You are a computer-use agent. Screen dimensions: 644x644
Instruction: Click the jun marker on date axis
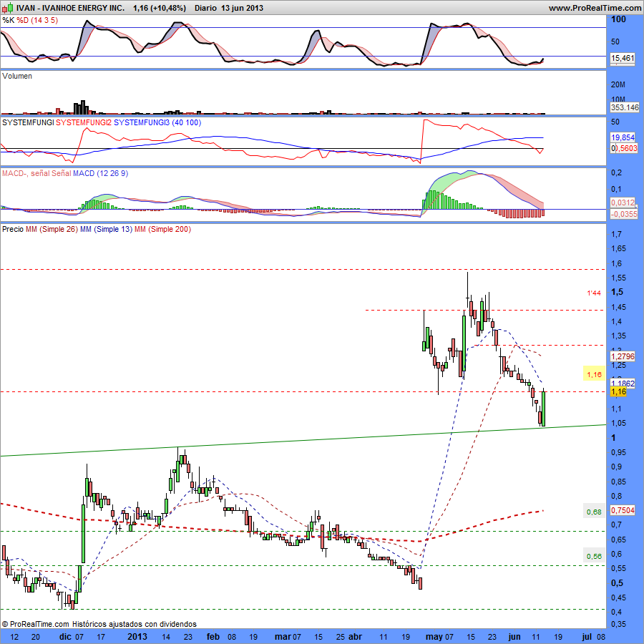click(514, 635)
